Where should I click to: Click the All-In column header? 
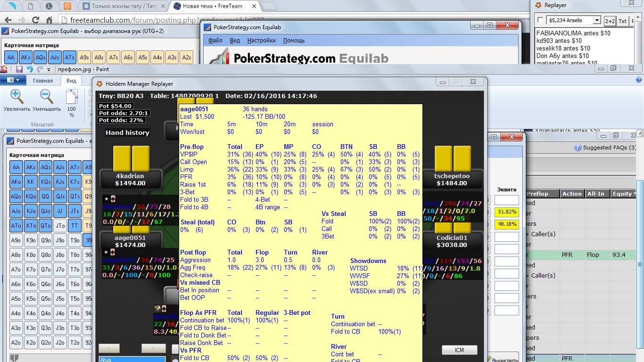pos(598,194)
